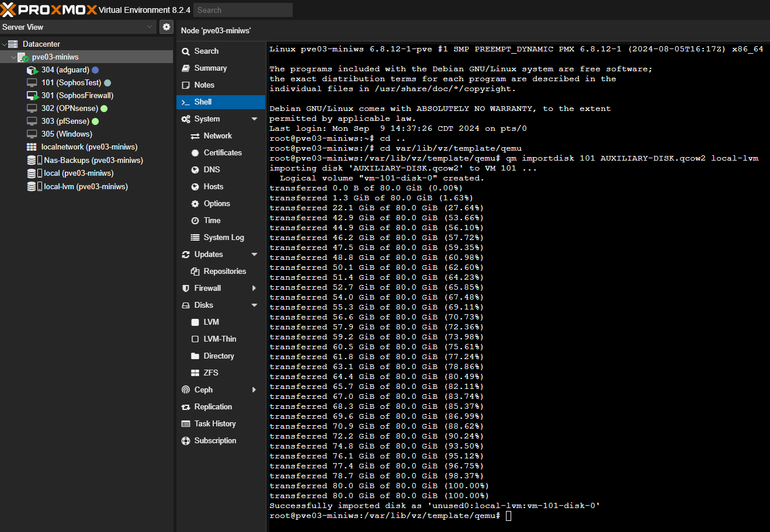The image size is (770, 532).
Task: Click the Datacenter server icon in tree
Action: (13, 44)
